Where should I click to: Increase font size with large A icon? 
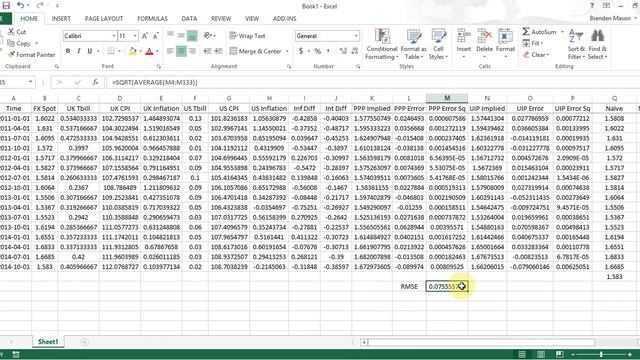click(144, 36)
